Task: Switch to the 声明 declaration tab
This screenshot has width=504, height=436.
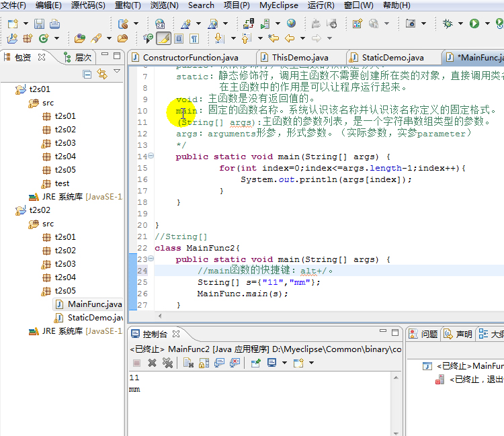Action: point(458,334)
